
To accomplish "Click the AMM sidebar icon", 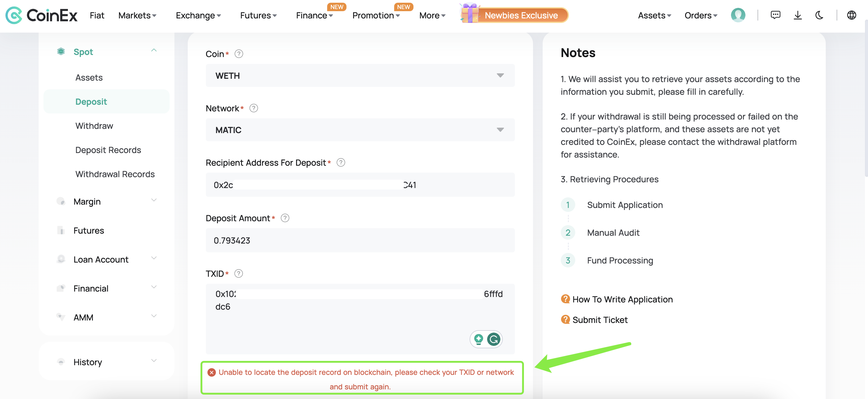I will tap(61, 317).
